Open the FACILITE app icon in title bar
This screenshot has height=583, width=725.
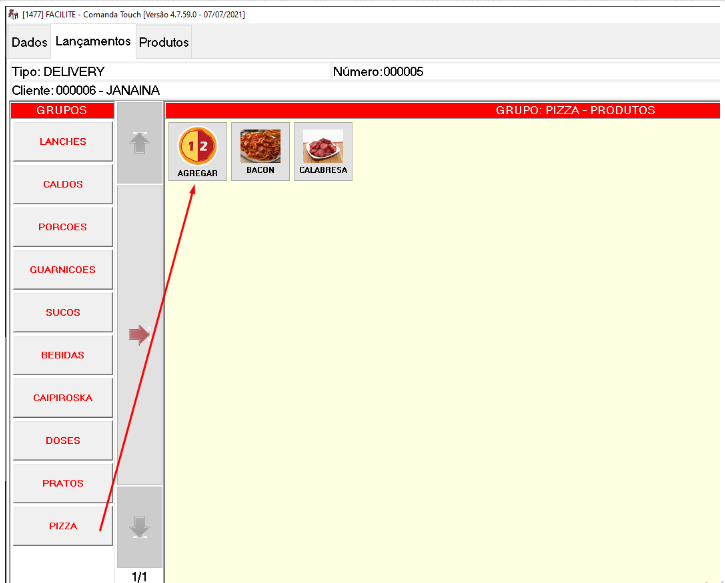click(13, 14)
